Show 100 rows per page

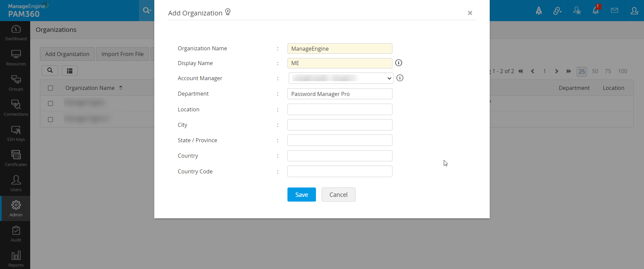click(x=623, y=71)
